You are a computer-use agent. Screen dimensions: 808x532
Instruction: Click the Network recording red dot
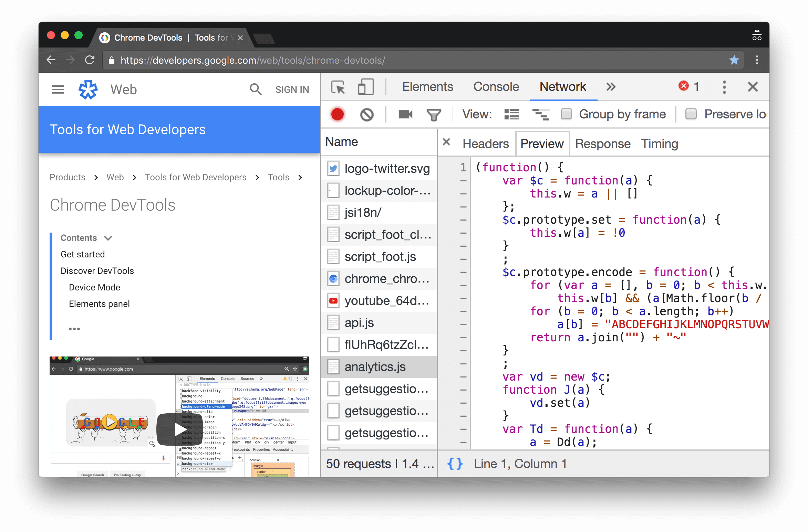click(337, 115)
